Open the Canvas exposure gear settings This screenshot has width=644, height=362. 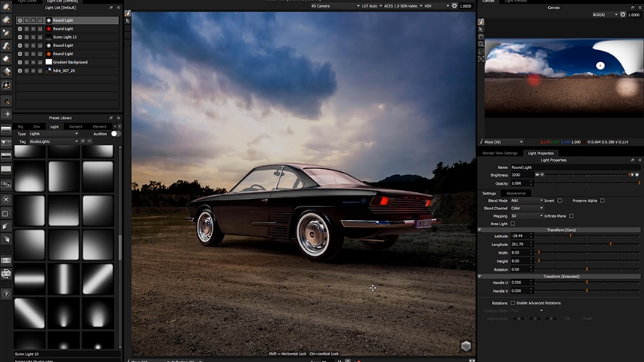pos(623,15)
